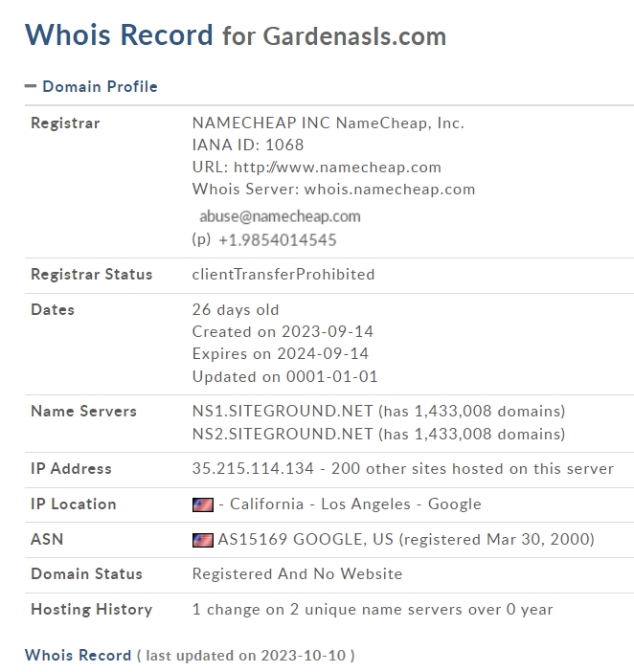Click AS15169 GOOGLE, US text

point(306,539)
